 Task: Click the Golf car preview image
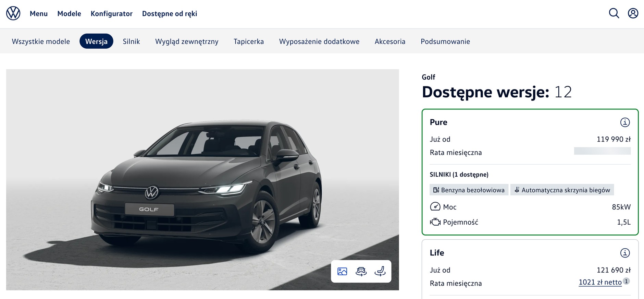pos(202,180)
